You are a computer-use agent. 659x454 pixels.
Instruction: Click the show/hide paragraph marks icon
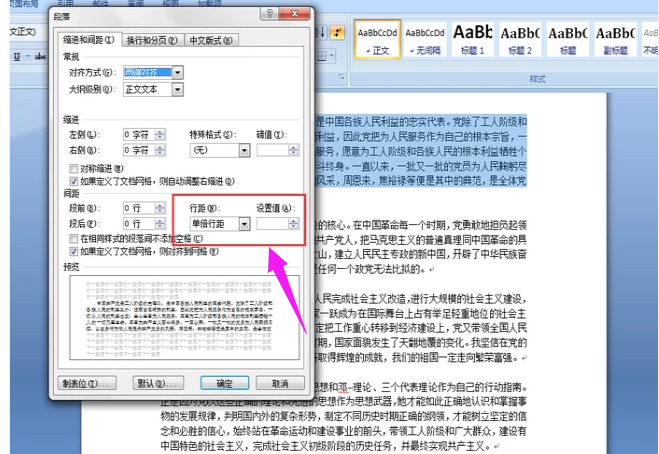coord(337,33)
